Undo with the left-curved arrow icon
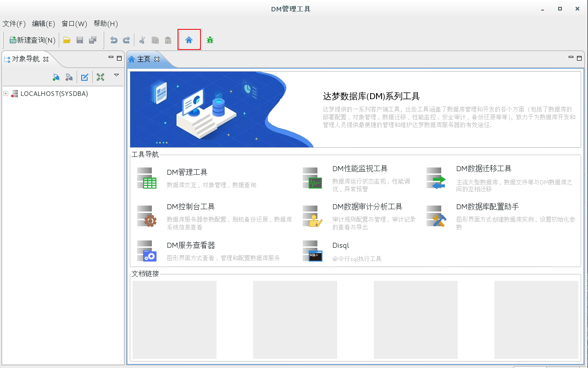This screenshot has height=368, width=588. [114, 40]
